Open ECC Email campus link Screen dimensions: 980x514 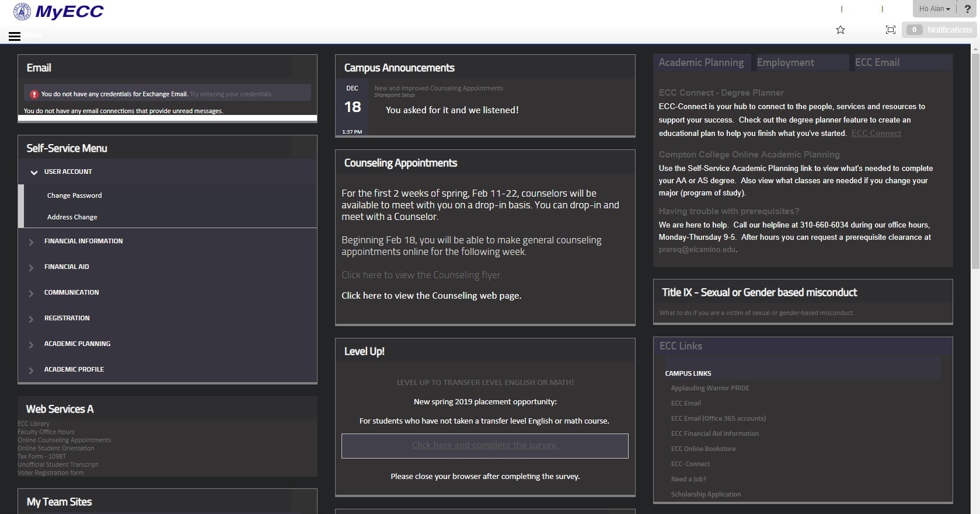pos(686,403)
